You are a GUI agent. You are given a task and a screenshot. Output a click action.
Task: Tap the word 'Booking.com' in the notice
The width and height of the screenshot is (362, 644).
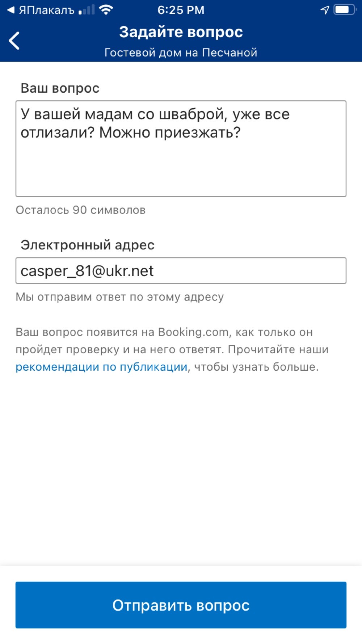click(193, 332)
